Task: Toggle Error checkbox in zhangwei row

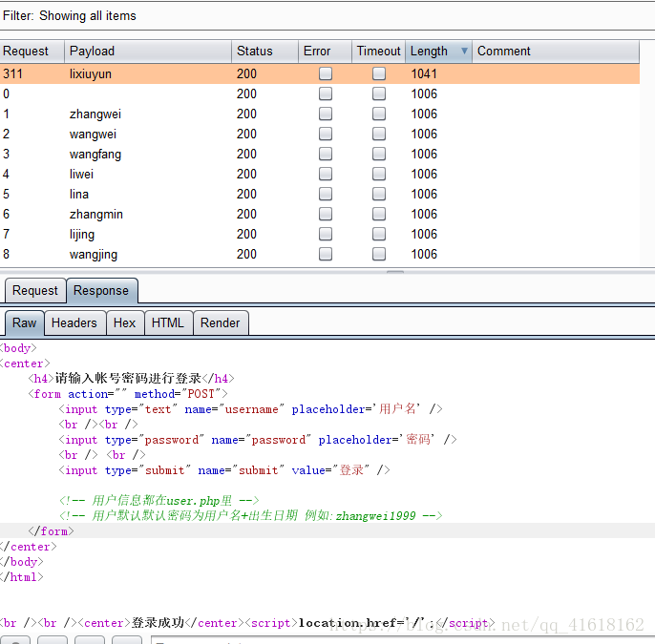Action: (326, 114)
